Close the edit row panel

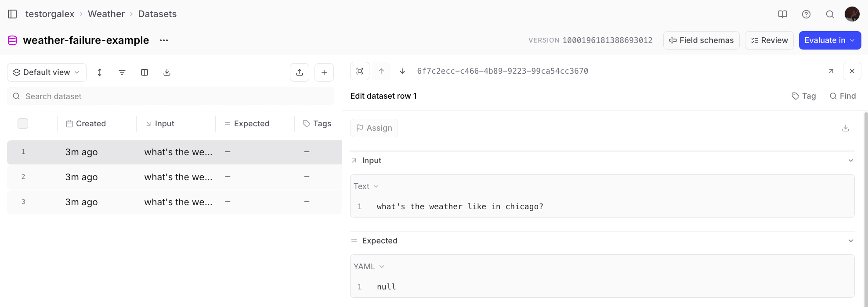[852, 71]
